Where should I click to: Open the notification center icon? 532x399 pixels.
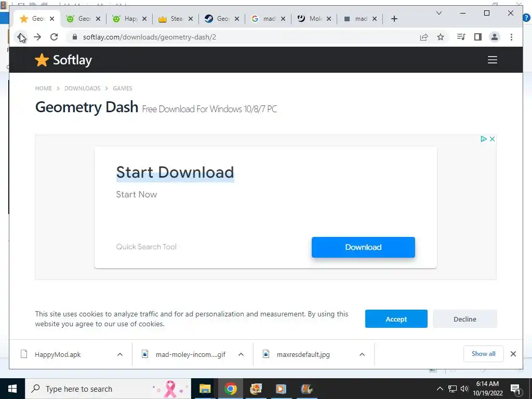516,389
